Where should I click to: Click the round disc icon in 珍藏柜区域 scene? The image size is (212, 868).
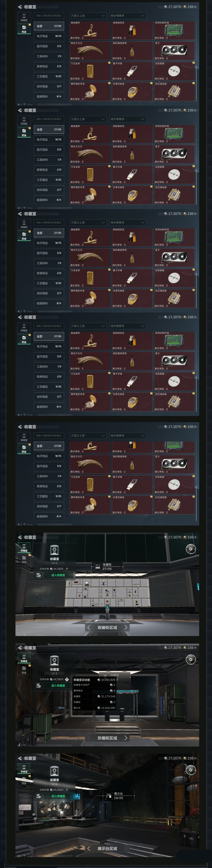pos(190,659)
